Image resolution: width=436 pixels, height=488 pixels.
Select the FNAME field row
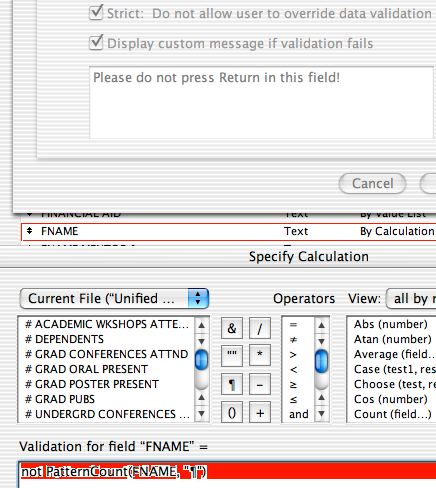(x=229, y=231)
